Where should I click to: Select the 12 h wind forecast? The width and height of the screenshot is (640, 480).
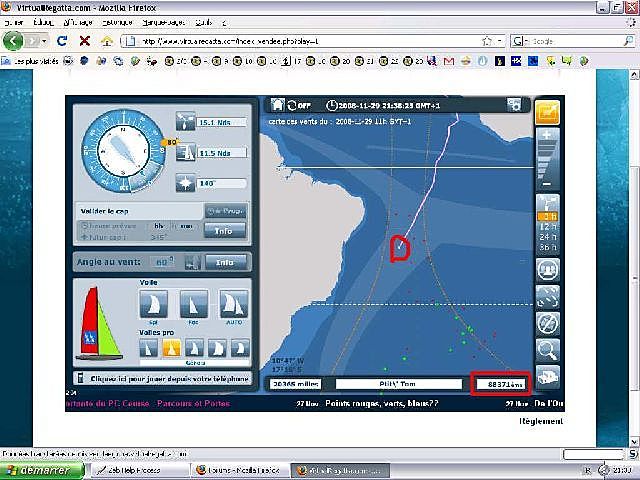(x=547, y=227)
